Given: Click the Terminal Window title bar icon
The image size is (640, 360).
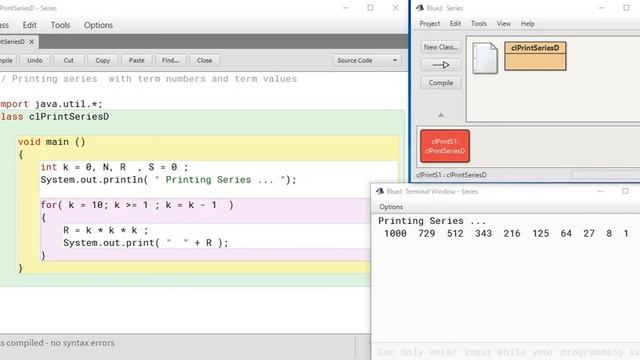Looking at the screenshot, I should point(380,191).
